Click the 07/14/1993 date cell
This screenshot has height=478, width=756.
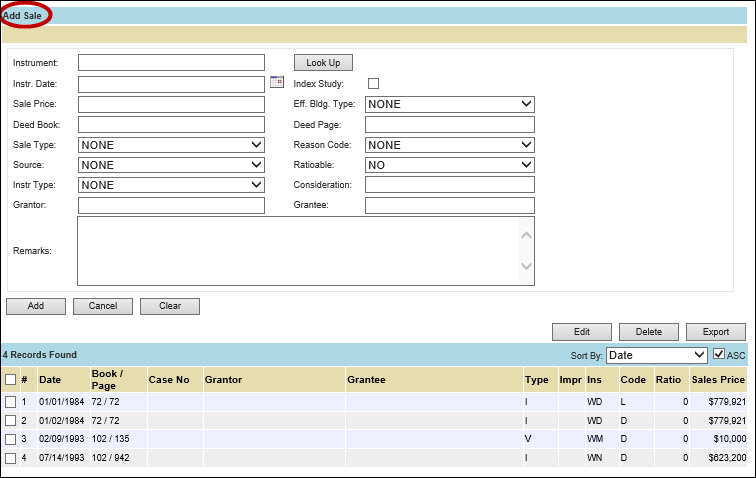[62, 458]
